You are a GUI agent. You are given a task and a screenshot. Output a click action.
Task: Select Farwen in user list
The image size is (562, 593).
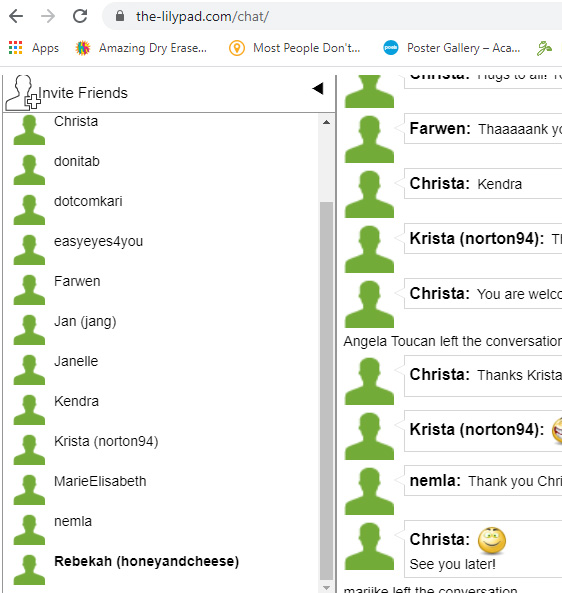coord(77,281)
